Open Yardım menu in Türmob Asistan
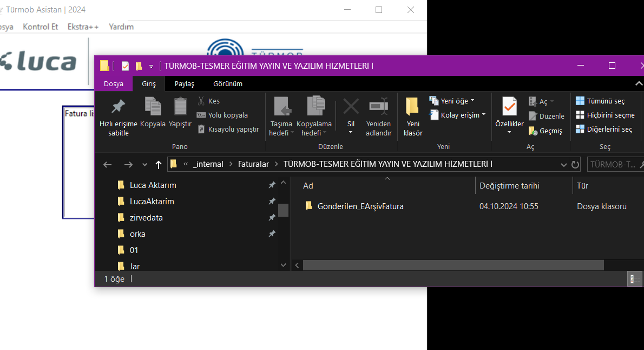644x350 pixels. [x=121, y=27]
